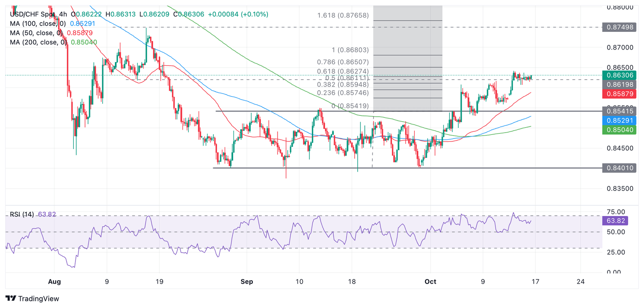The image size is (644, 308).
Task: Select the 0.84010 support line price label
Action: [x=619, y=168]
